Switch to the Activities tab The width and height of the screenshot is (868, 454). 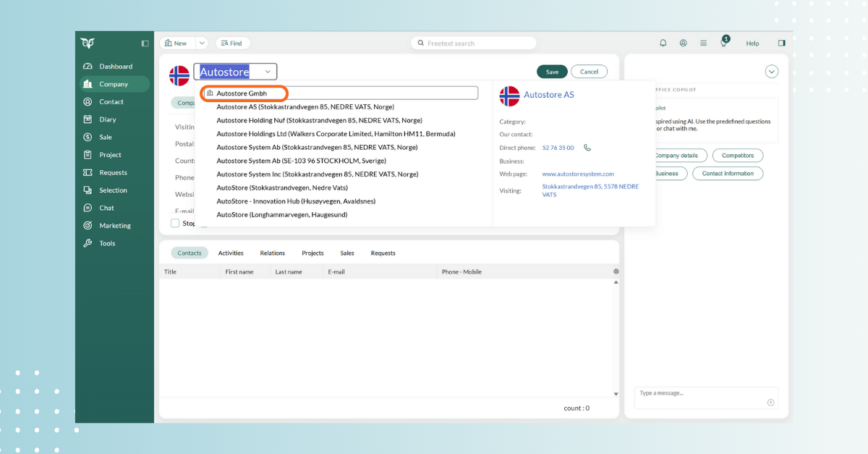click(x=231, y=253)
